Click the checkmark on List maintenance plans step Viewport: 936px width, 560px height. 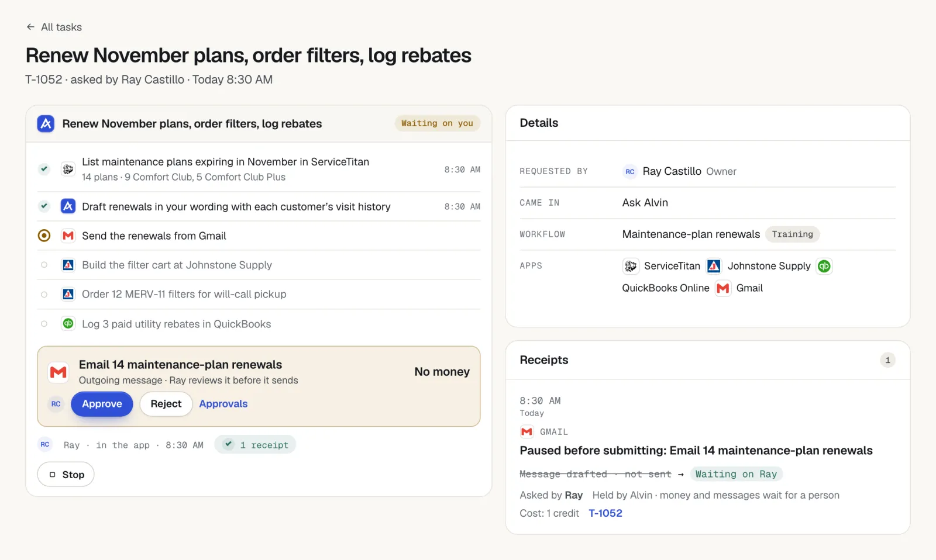tap(44, 169)
